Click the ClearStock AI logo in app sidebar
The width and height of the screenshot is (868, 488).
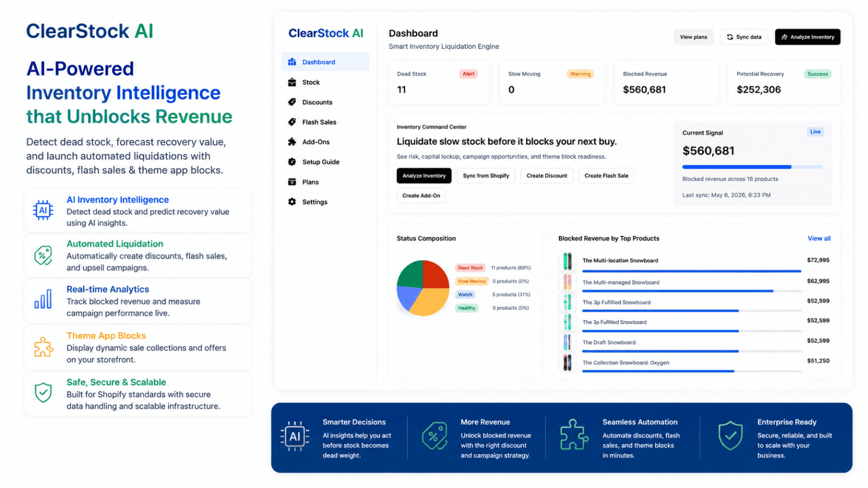pyautogui.click(x=325, y=33)
